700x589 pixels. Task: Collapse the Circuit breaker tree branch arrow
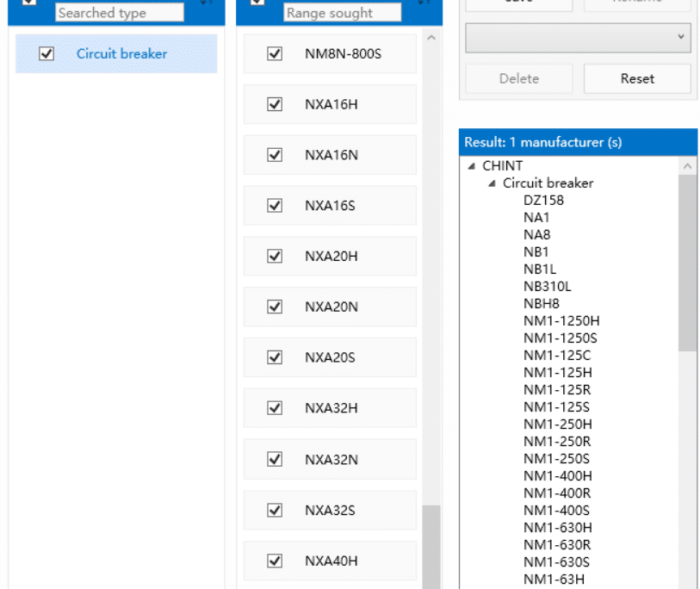click(x=492, y=183)
